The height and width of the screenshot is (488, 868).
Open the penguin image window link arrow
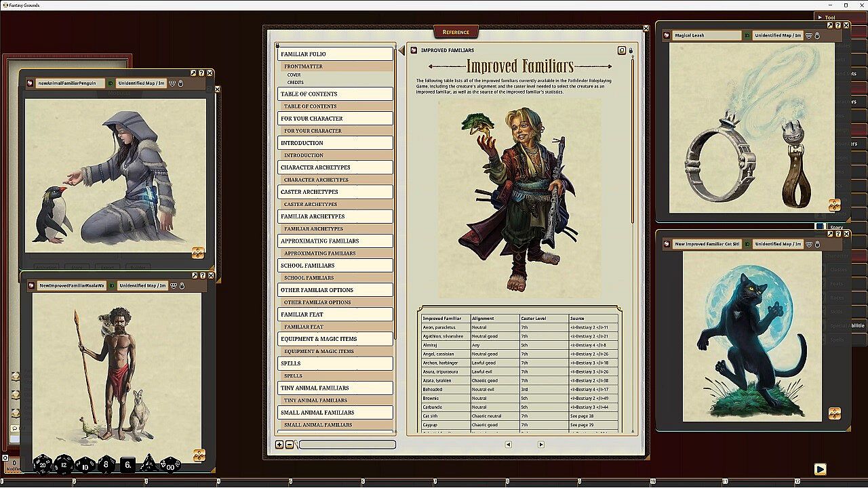[194, 73]
